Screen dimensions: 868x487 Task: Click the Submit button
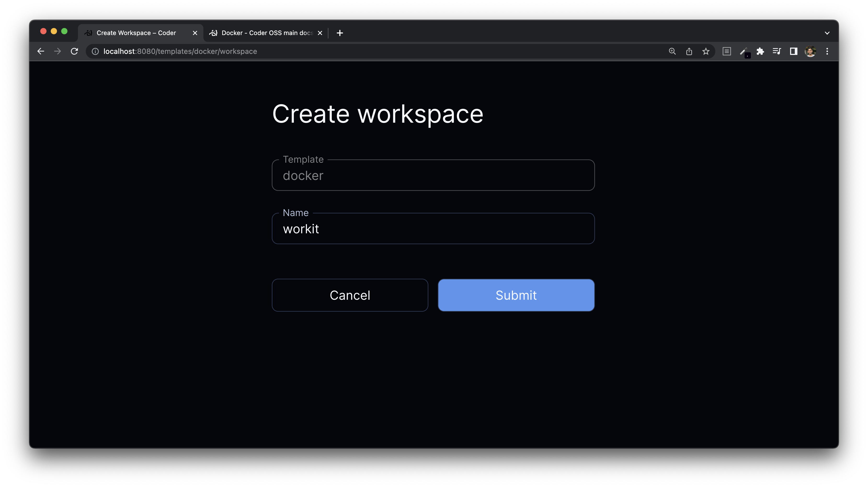pos(516,295)
